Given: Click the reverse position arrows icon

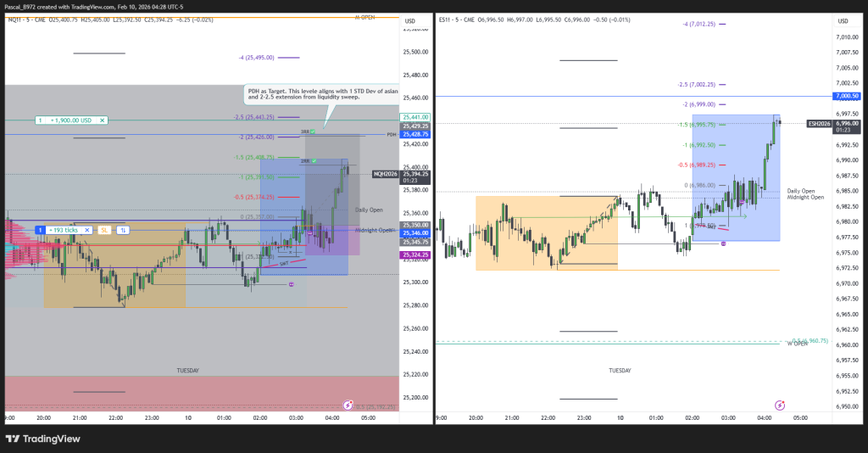Looking at the screenshot, I should click(x=122, y=230).
